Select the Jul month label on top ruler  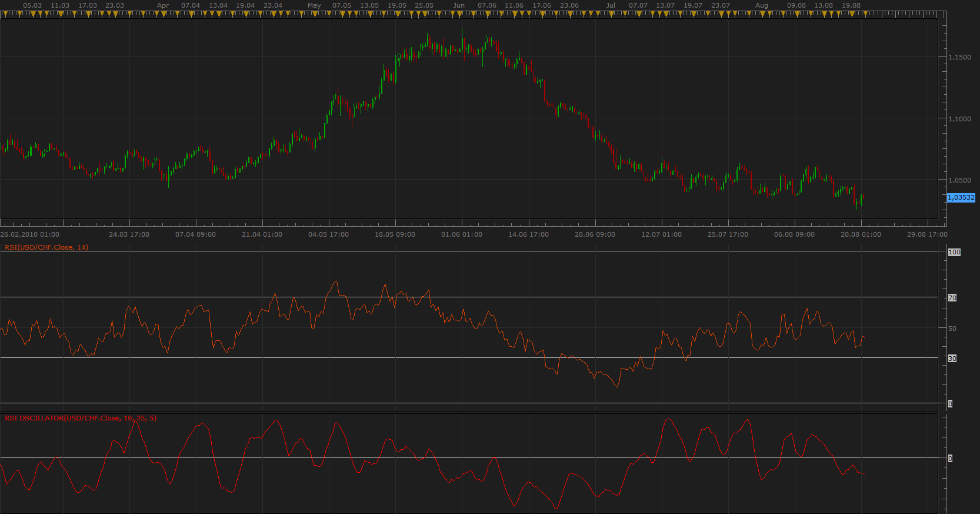click(611, 5)
